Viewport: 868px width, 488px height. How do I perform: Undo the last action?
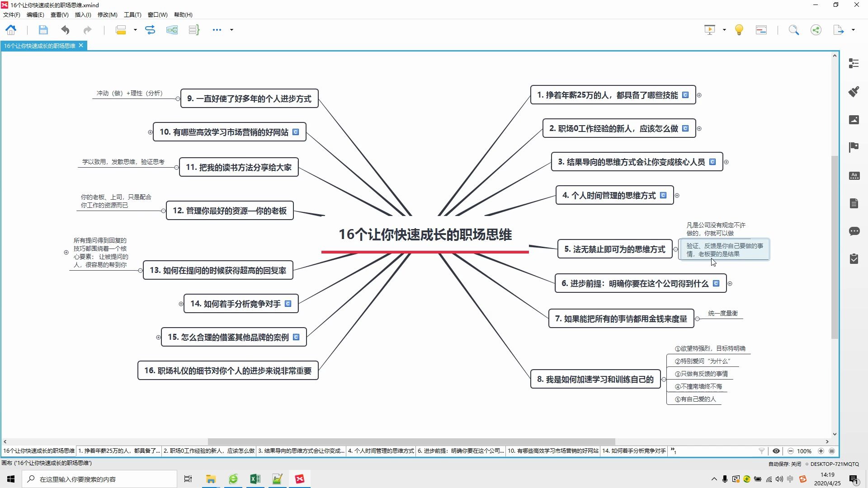click(x=65, y=30)
